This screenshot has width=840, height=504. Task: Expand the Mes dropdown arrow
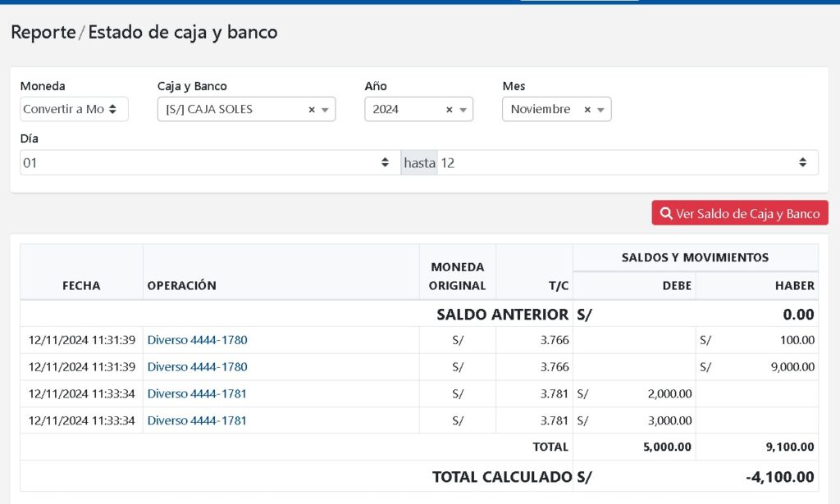[600, 110]
